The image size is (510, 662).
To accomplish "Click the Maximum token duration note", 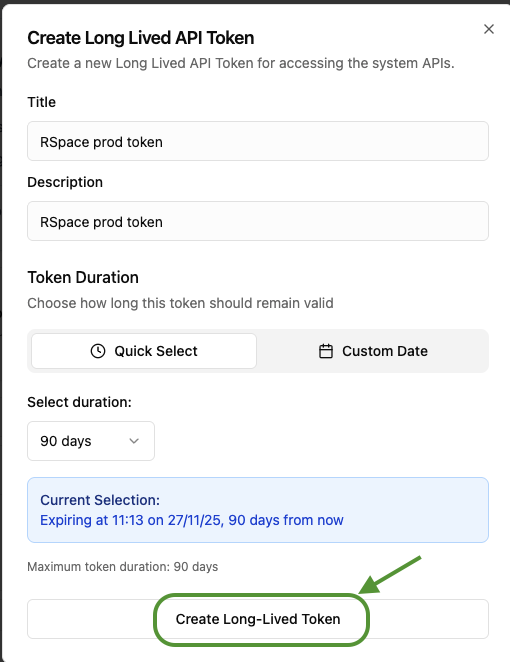I will pyautogui.click(x=122, y=567).
